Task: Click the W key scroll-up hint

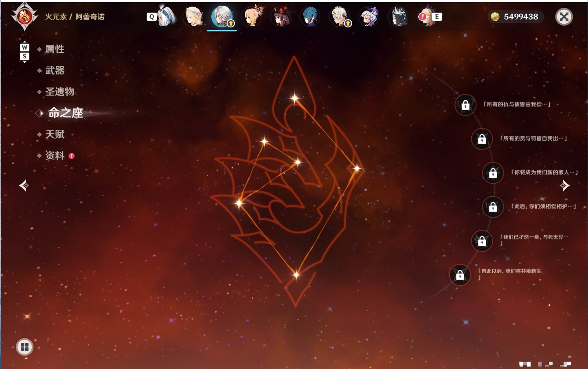Action: [24, 47]
